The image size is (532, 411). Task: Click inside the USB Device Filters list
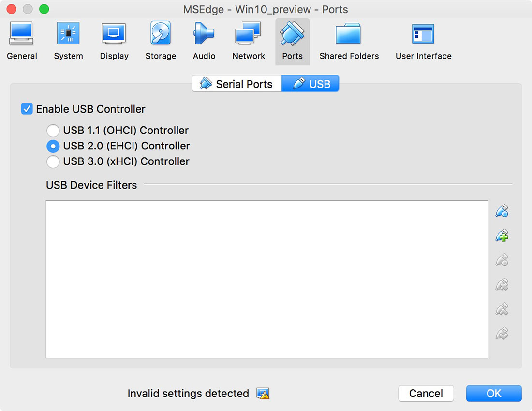[x=267, y=279]
